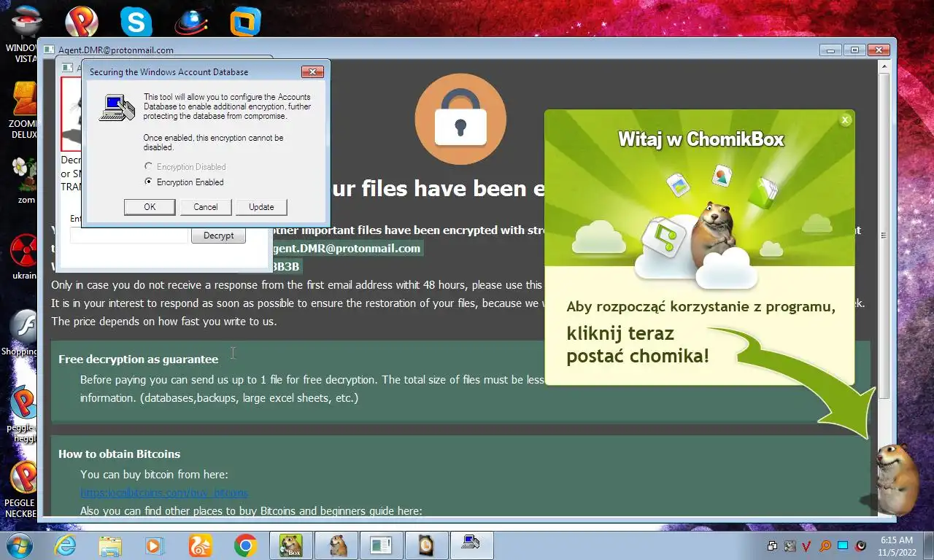The height and width of the screenshot is (560, 934).
Task: Open the Windows Vista desktop icon
Action: (x=25, y=33)
